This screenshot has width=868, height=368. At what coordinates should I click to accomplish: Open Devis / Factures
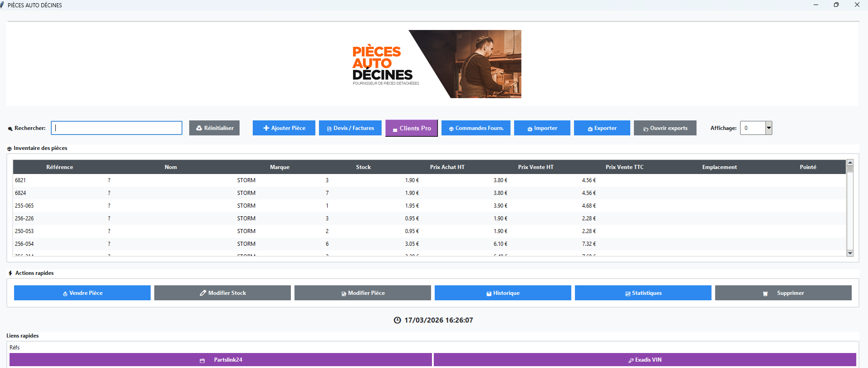[x=350, y=128]
